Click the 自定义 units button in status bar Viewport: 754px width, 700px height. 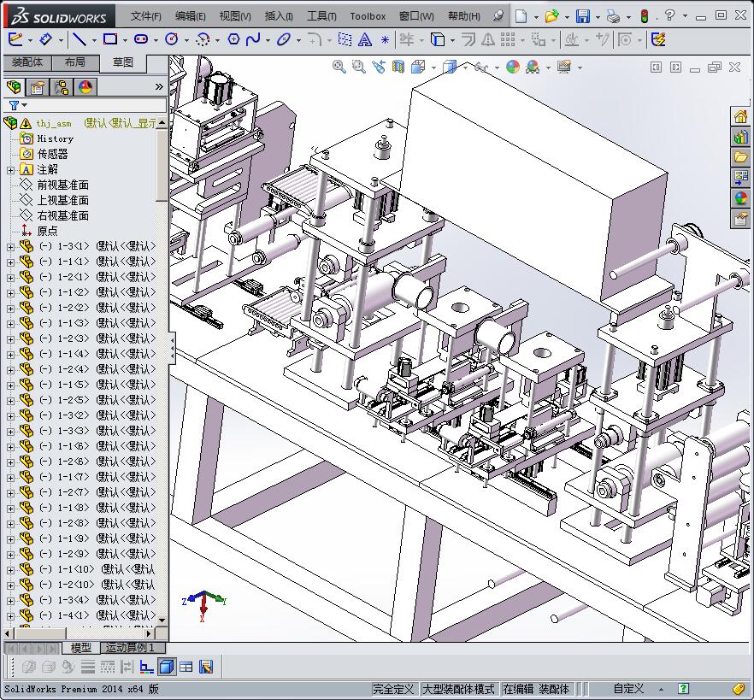[628, 689]
